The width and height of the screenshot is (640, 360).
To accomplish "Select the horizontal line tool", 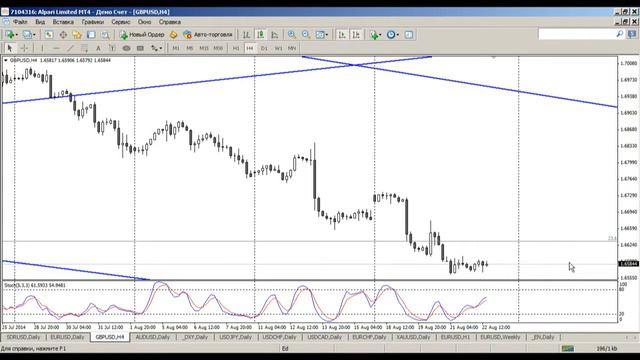I will point(56,48).
